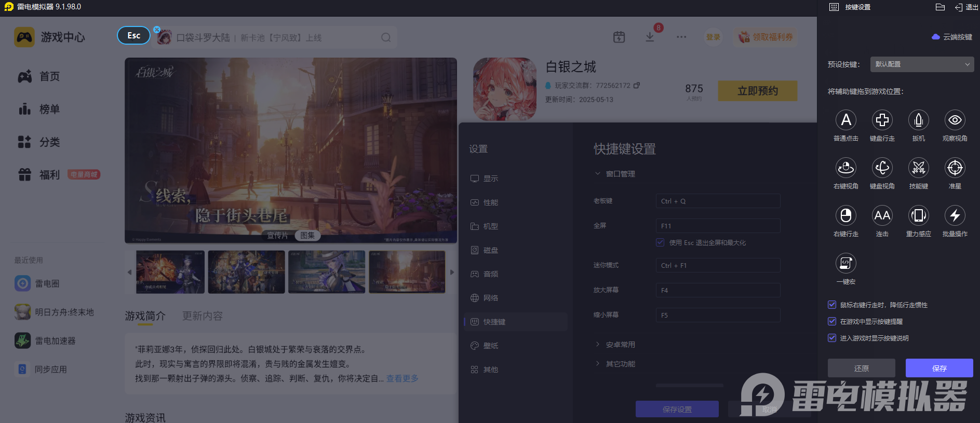The height and width of the screenshot is (423, 980).
Task: Open the keymap folder icon
Action: tap(940, 7)
